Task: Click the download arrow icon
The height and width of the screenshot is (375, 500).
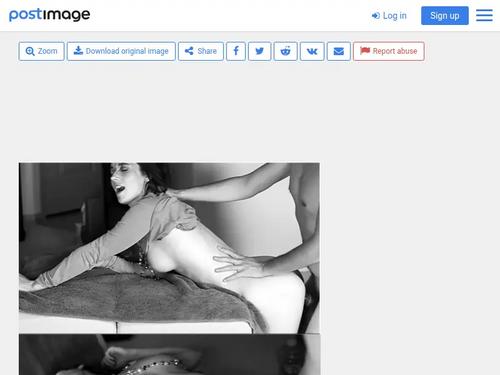Action: [78, 51]
